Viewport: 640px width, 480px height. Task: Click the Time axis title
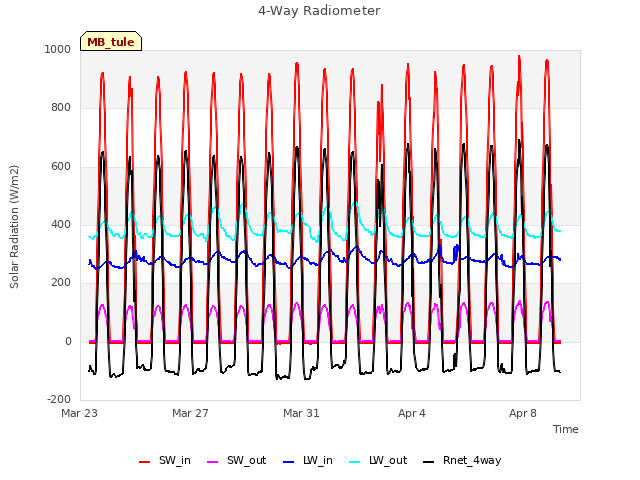(566, 429)
